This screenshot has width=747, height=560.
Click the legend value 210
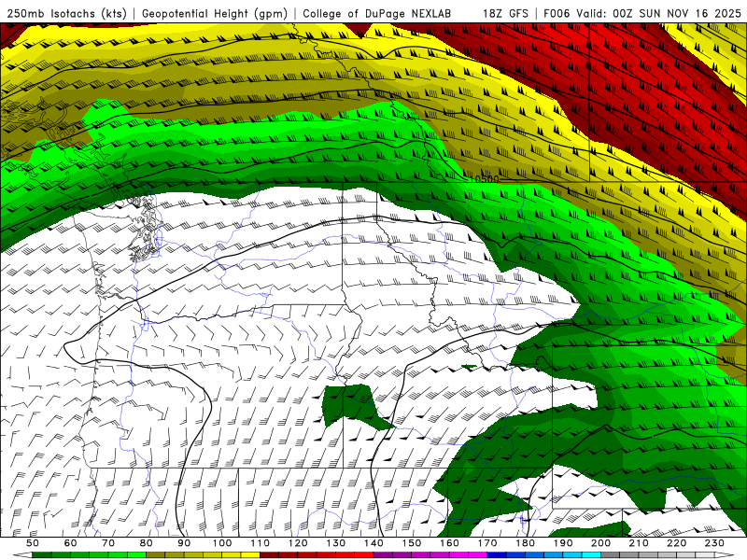pos(640,543)
